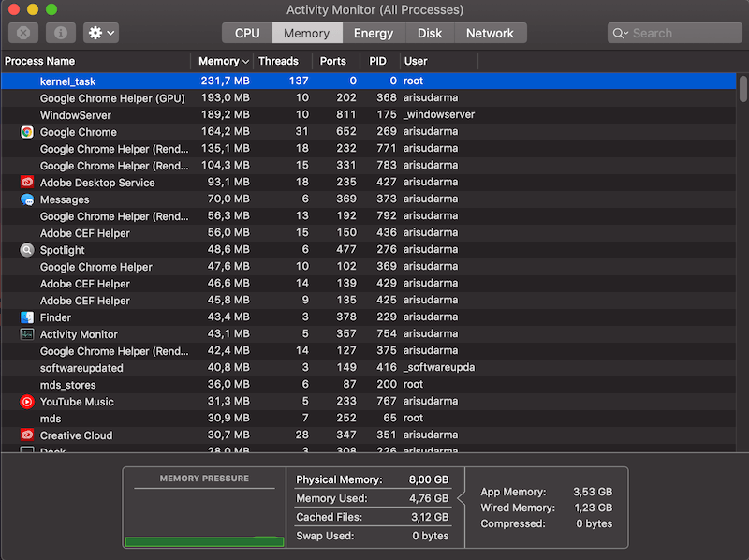Select Google Chrome Helper using 42,4 MB
749x560 pixels.
pyautogui.click(x=369, y=351)
